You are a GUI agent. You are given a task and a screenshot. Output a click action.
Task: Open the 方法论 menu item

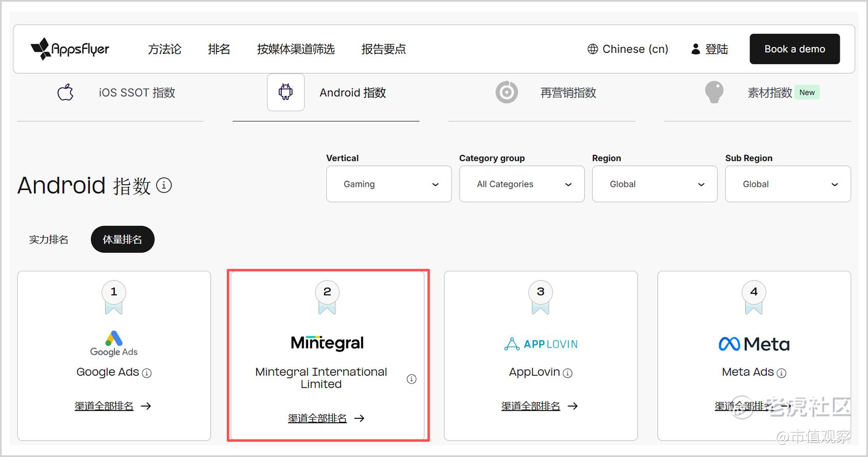coord(164,49)
